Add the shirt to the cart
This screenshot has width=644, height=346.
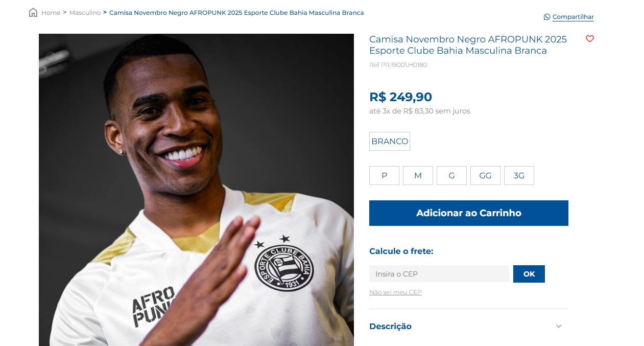pyautogui.click(x=469, y=213)
